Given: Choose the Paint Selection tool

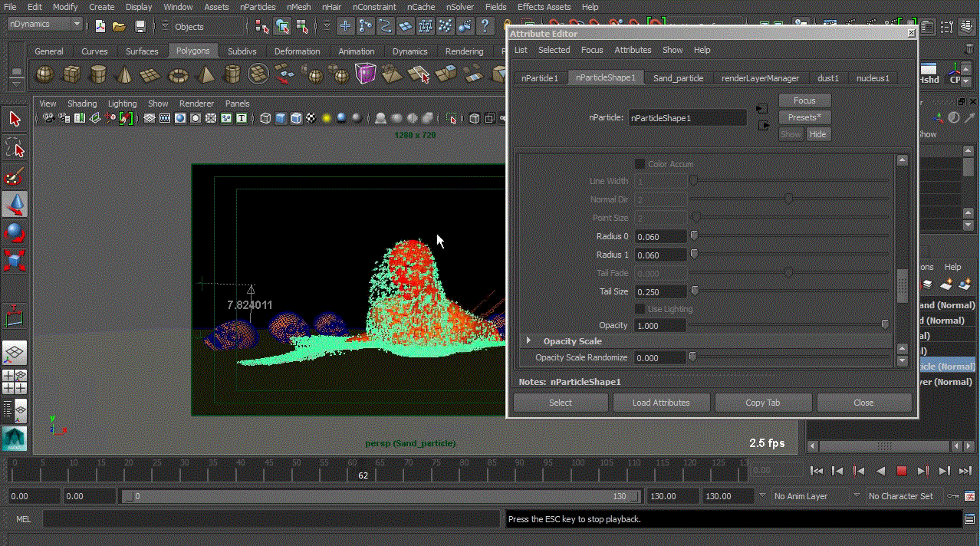Looking at the screenshot, I should coord(15,176).
